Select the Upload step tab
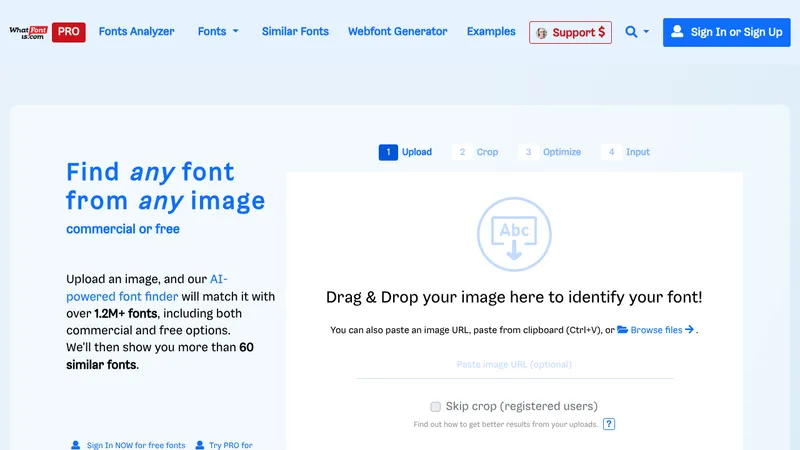Image resolution: width=800 pixels, height=450 pixels. tap(406, 152)
